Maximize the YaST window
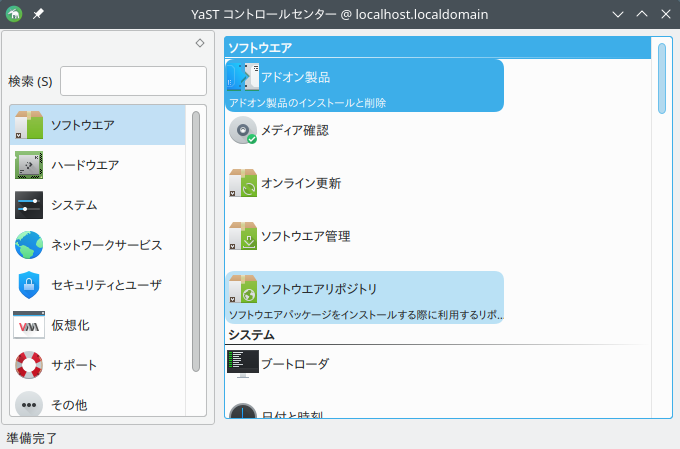This screenshot has width=680, height=449. (x=642, y=14)
